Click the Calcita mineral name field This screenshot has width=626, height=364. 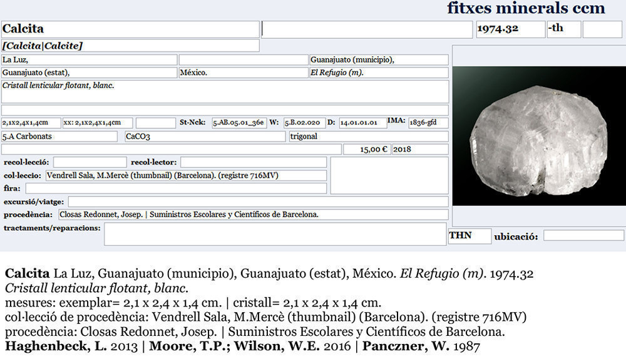[130, 29]
